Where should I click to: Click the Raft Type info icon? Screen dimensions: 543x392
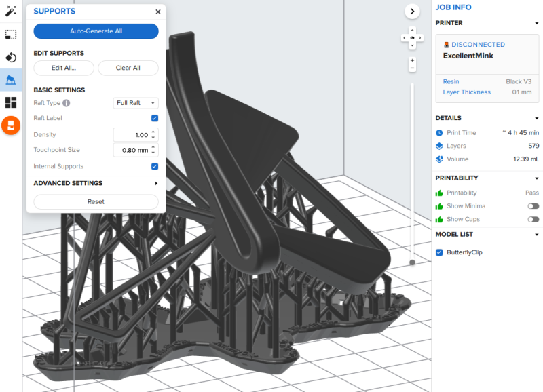[67, 103]
